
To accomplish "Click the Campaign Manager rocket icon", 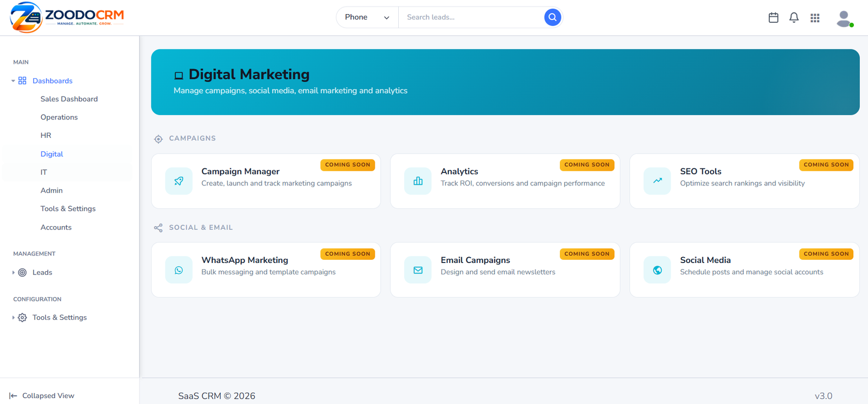I will 178,181.
